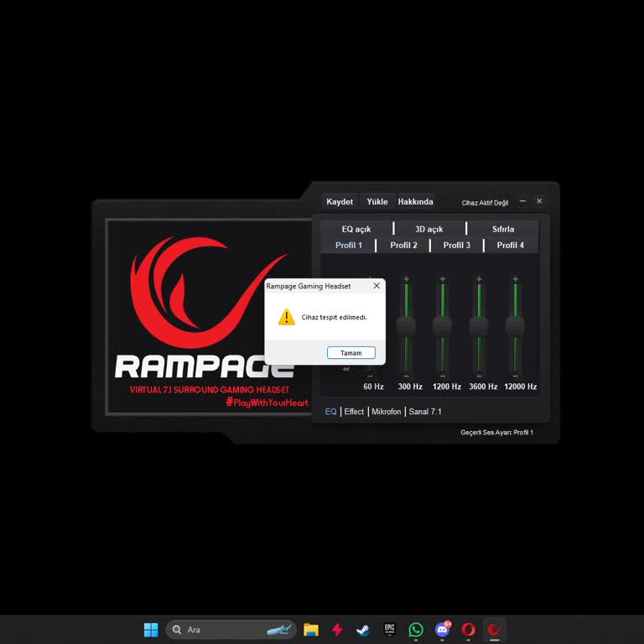Select Profil 2
Viewport: 644px width, 644px height.
coord(403,245)
